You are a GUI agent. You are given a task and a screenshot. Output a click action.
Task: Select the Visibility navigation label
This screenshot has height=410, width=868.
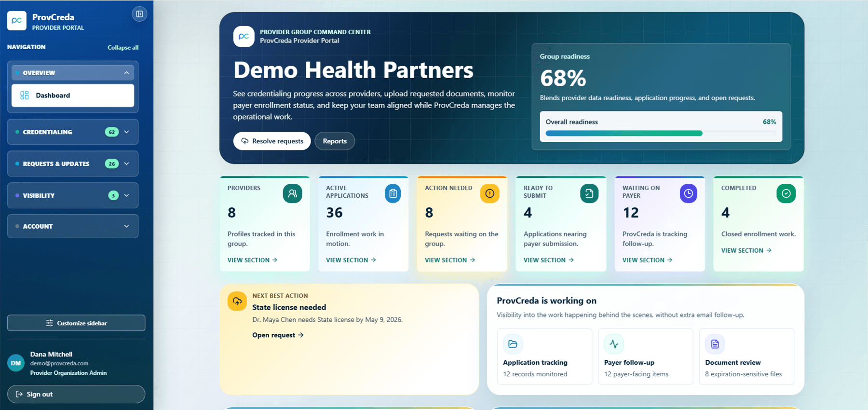point(39,195)
